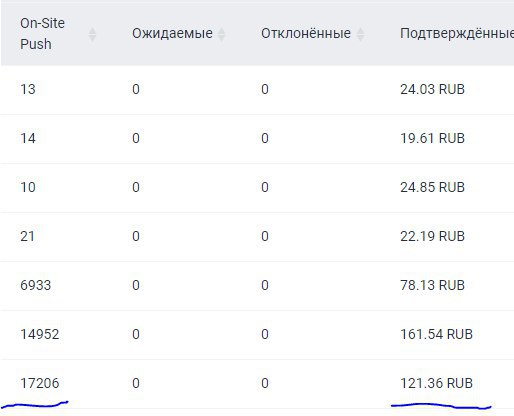
Task: Click the On-Site Push column header
Action: [42, 34]
